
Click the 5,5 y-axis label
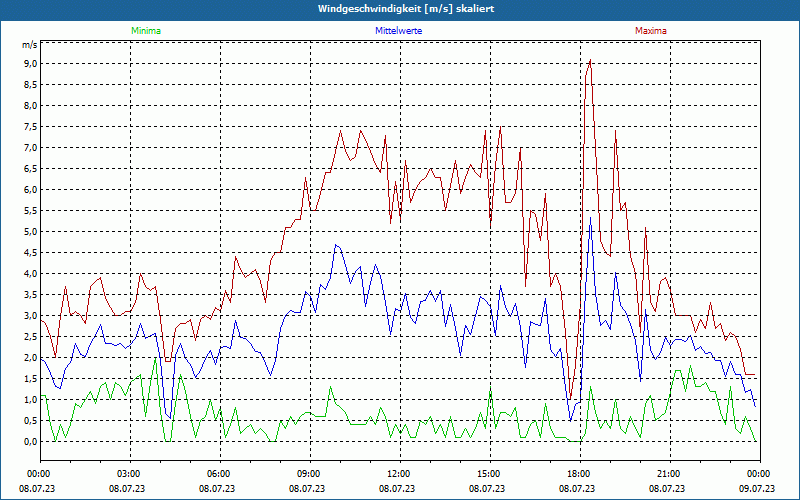[x=31, y=211]
